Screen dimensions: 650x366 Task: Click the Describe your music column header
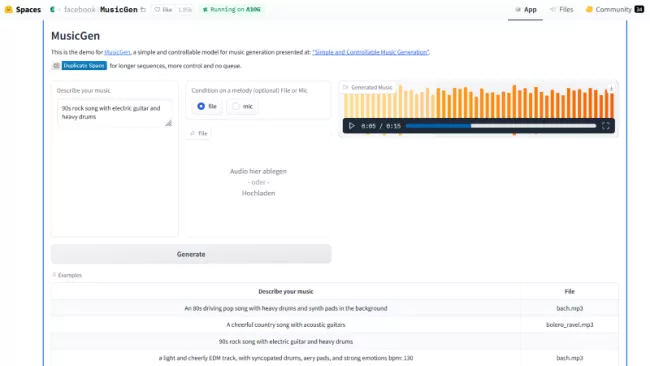click(x=286, y=291)
